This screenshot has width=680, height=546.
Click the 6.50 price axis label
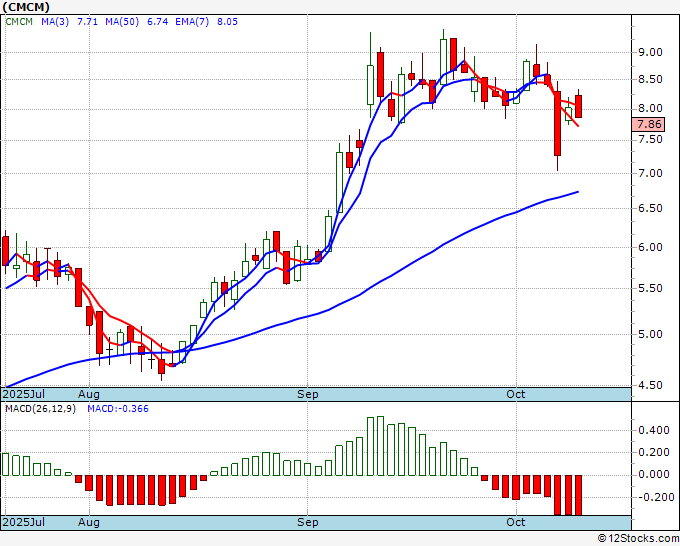click(x=650, y=208)
